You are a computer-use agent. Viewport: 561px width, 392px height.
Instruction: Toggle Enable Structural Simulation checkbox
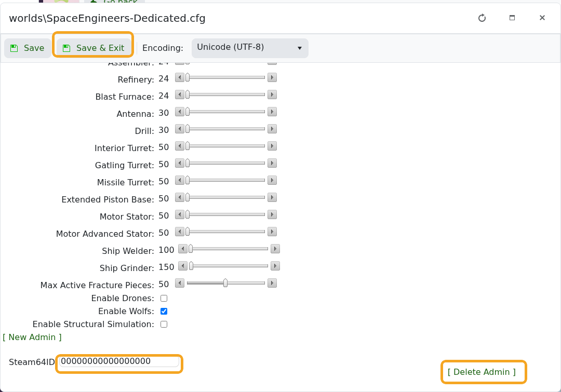[164, 324]
